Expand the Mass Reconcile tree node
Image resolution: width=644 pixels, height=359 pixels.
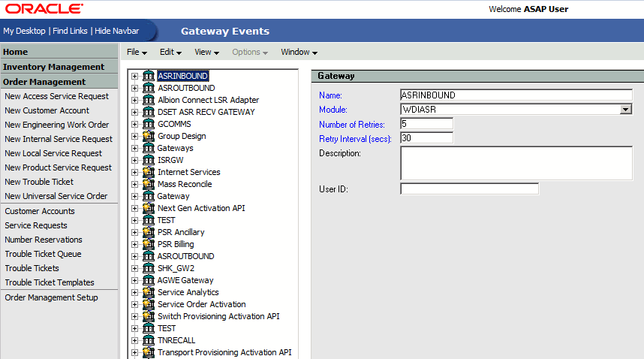point(134,184)
